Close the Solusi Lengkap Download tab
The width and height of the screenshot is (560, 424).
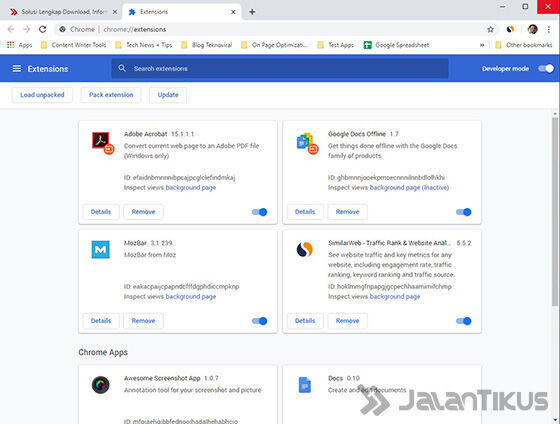115,12
